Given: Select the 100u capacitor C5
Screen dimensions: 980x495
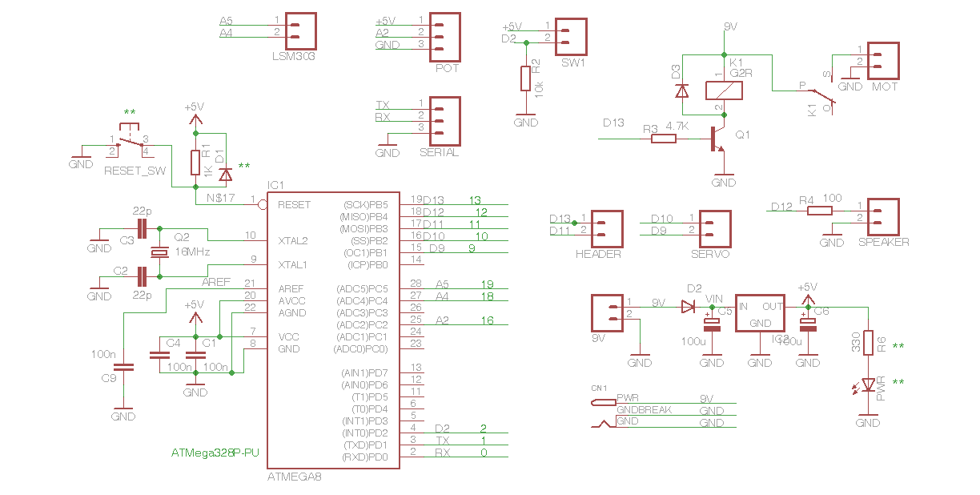Looking at the screenshot, I should [712, 324].
